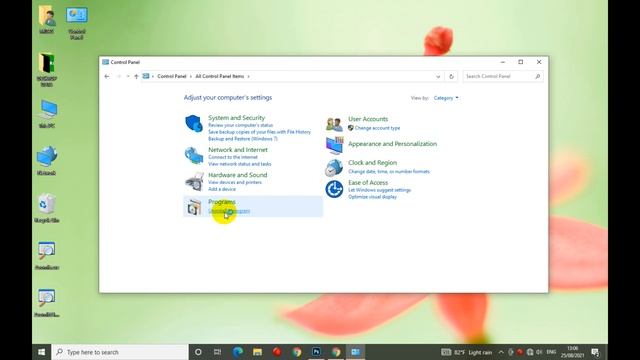
Task: Click the Clock and Region globe icon
Action: (334, 167)
